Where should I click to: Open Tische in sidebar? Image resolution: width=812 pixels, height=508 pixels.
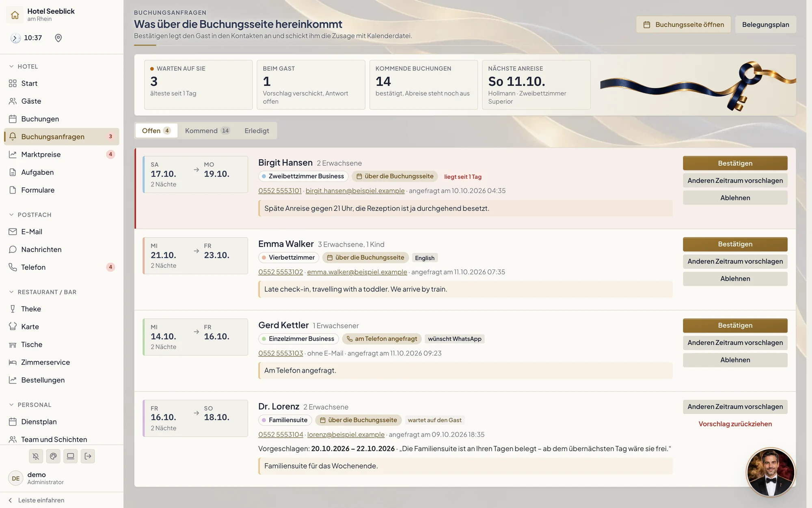[x=62, y=345]
